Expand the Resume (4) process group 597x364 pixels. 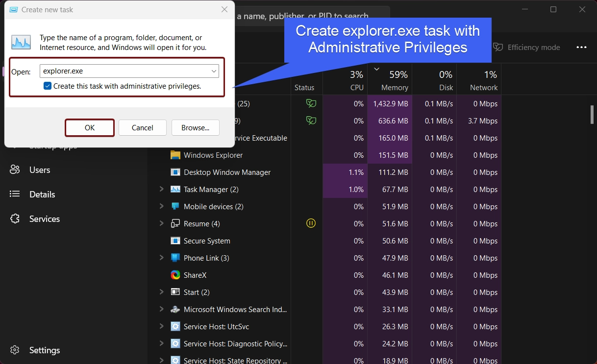[161, 223]
